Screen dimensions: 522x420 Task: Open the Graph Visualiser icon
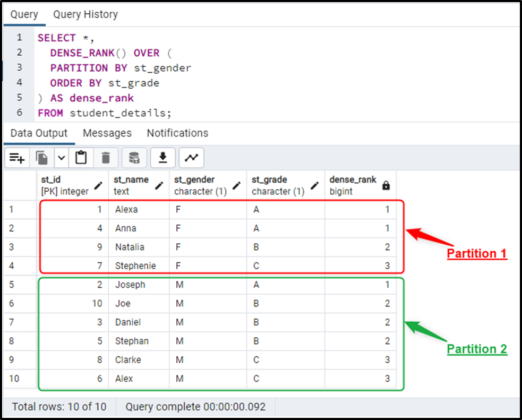click(191, 158)
